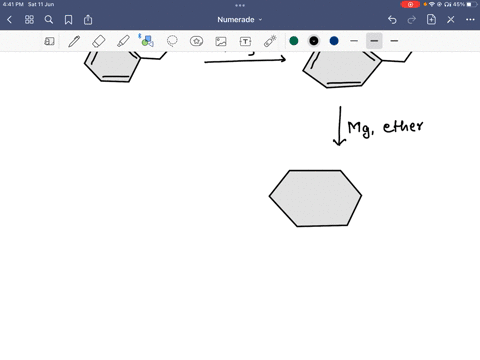
Task: Tap the multitasking three-dots handle
Action: [x=240, y=5]
